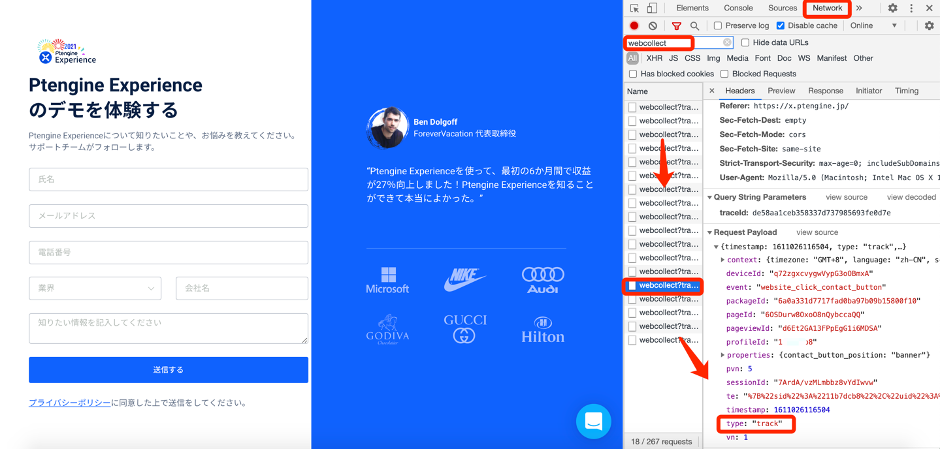Filter requests by CSS type
This screenshot has height=449, width=941.
pos(693,58)
